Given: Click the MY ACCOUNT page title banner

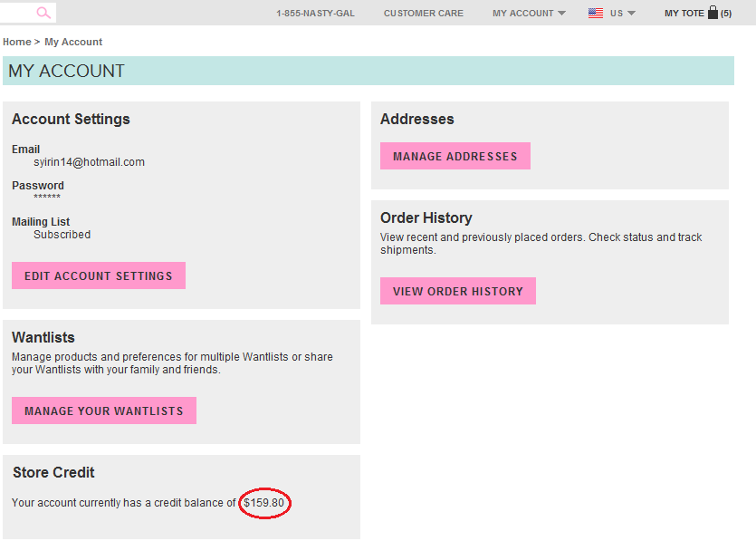Looking at the screenshot, I should tap(368, 71).
